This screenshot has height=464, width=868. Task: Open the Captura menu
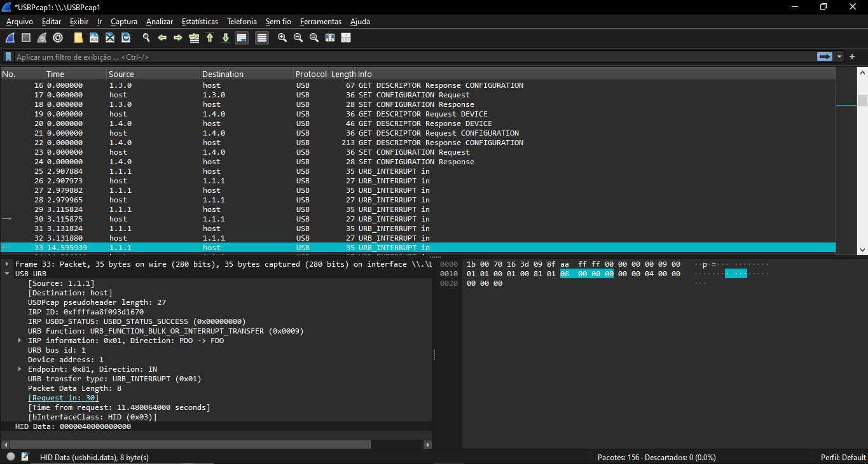coord(124,22)
